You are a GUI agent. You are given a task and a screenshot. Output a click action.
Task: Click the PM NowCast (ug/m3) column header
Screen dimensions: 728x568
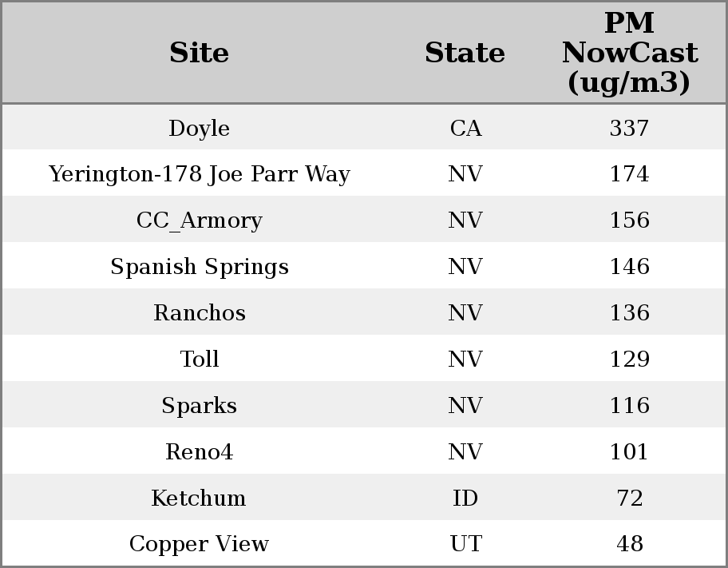(x=629, y=53)
